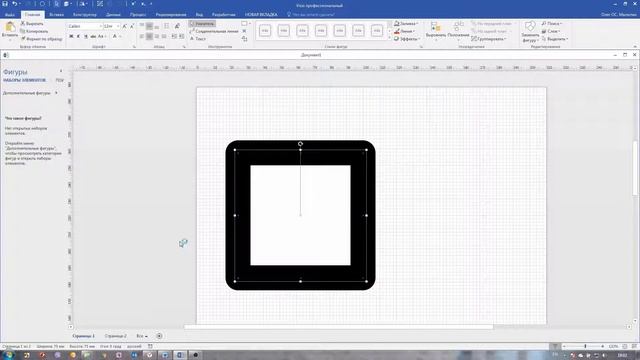The image size is (640, 360).
Task: Click zoom in plus on status bar
Action: coord(603,346)
